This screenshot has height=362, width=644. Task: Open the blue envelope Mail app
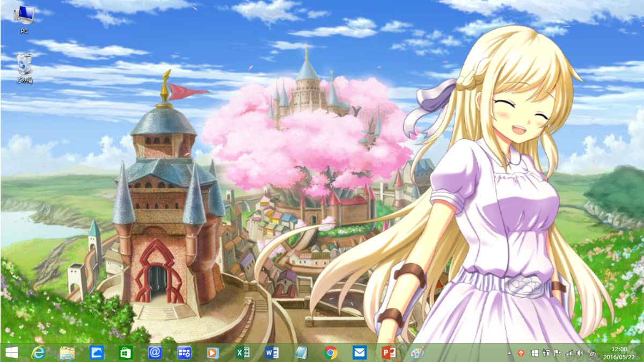click(360, 353)
